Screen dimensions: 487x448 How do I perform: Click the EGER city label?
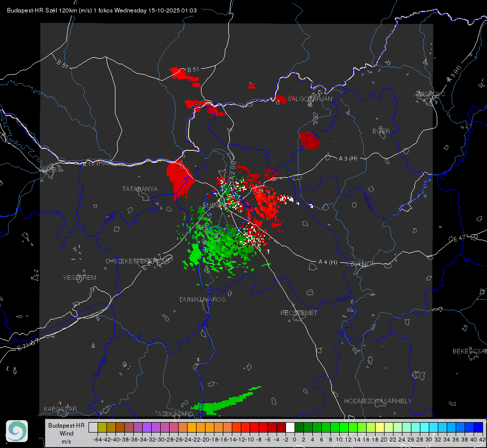[x=381, y=131]
